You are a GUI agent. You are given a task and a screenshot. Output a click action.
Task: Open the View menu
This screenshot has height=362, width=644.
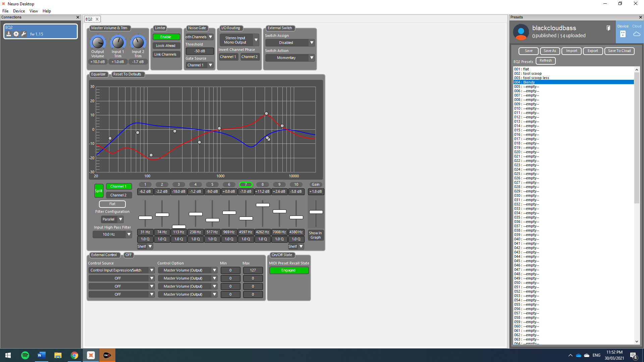pos(34,11)
